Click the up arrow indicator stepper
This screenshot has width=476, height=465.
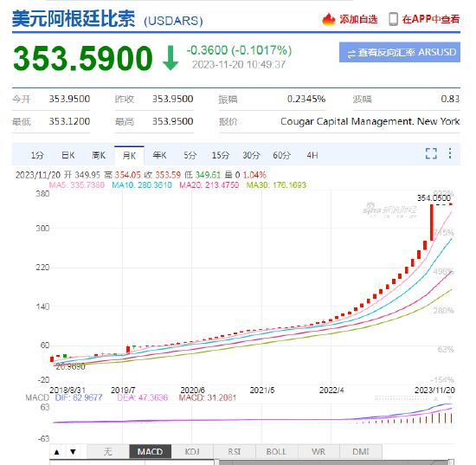[57, 452]
